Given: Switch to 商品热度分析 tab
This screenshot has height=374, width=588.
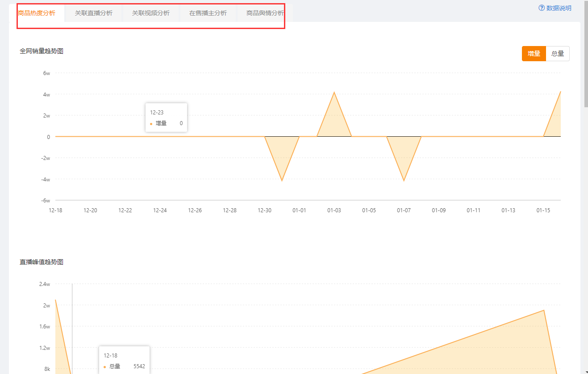Looking at the screenshot, I should 37,13.
